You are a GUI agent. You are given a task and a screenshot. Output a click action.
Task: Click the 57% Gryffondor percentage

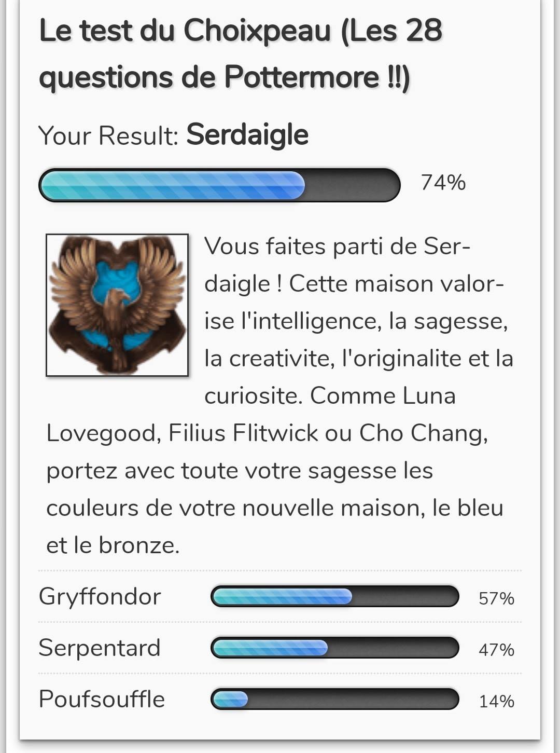(x=496, y=598)
